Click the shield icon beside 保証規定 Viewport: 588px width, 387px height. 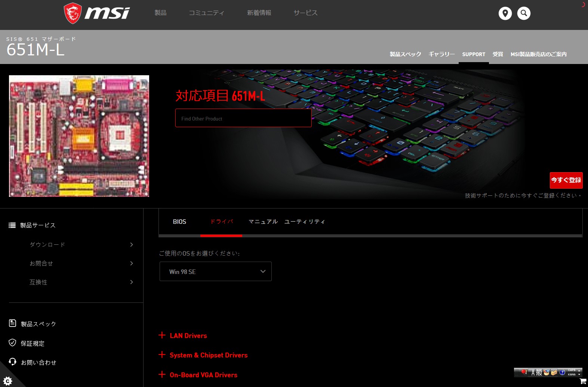[x=12, y=342]
